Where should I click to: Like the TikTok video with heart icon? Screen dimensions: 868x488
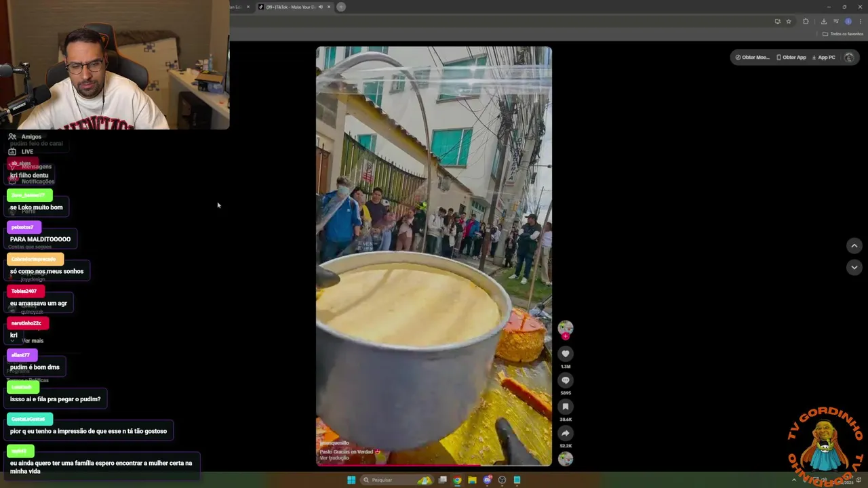pyautogui.click(x=566, y=354)
